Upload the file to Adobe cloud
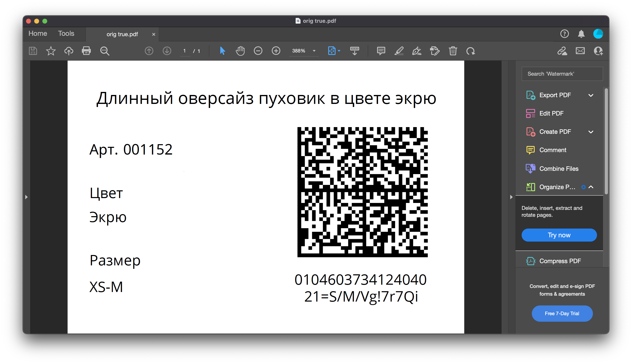This screenshot has width=632, height=364. point(69,51)
